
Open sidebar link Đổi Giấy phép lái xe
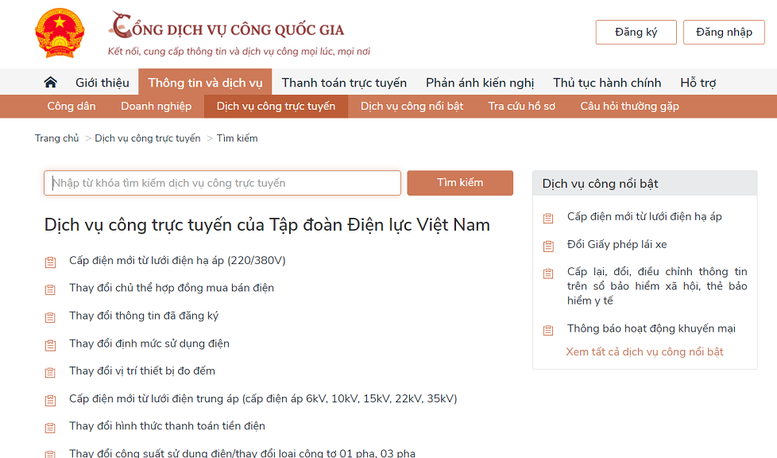coord(617,244)
